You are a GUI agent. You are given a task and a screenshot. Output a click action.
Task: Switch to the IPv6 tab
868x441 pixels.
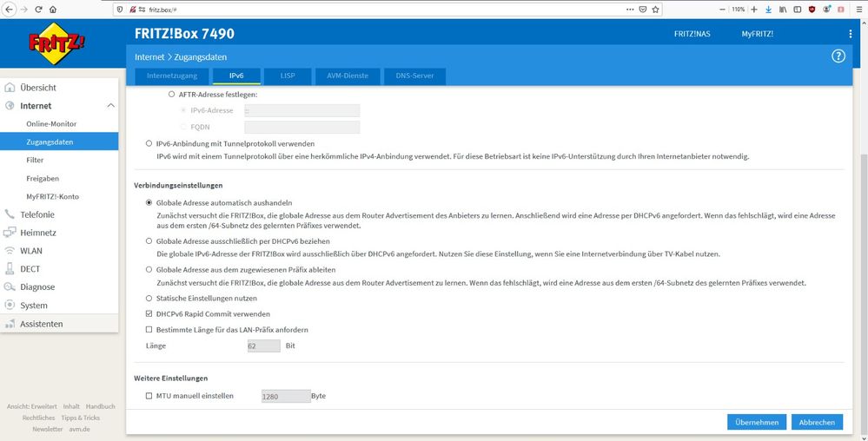[236, 76]
